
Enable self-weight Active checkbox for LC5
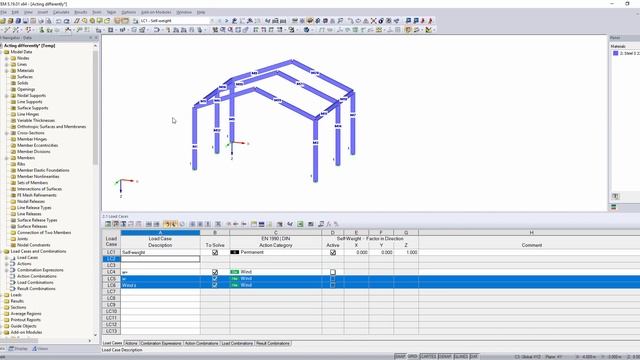pos(333,279)
